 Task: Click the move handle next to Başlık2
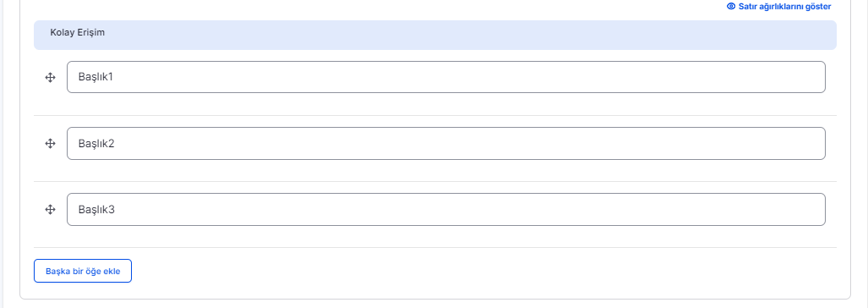pyautogui.click(x=51, y=144)
